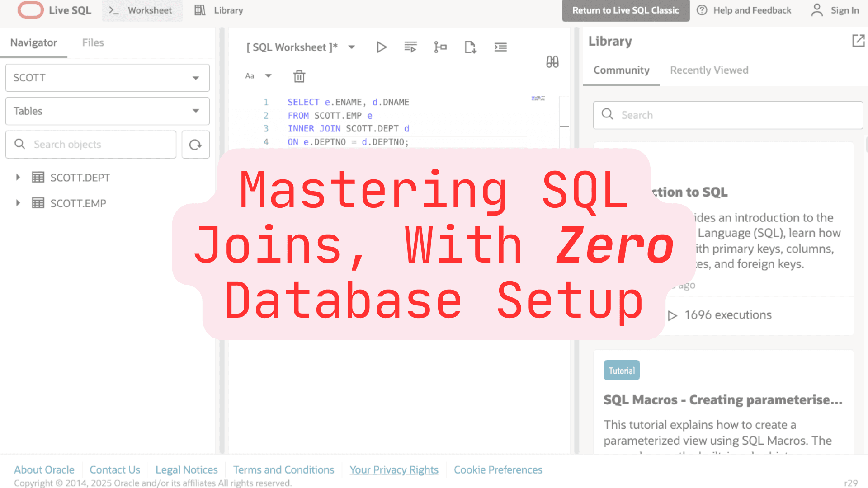868x488 pixels.
Task: Click the Run Statement play icon
Action: (381, 47)
